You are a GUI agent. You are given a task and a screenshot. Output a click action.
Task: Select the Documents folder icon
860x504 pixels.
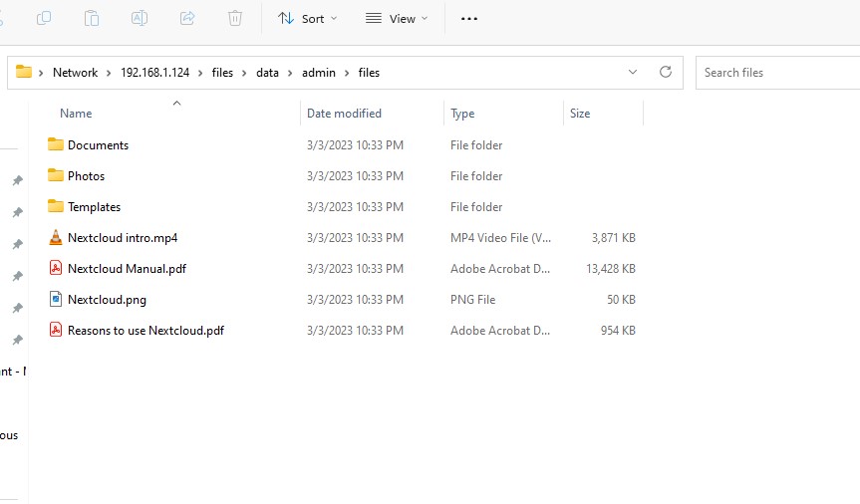pos(56,144)
